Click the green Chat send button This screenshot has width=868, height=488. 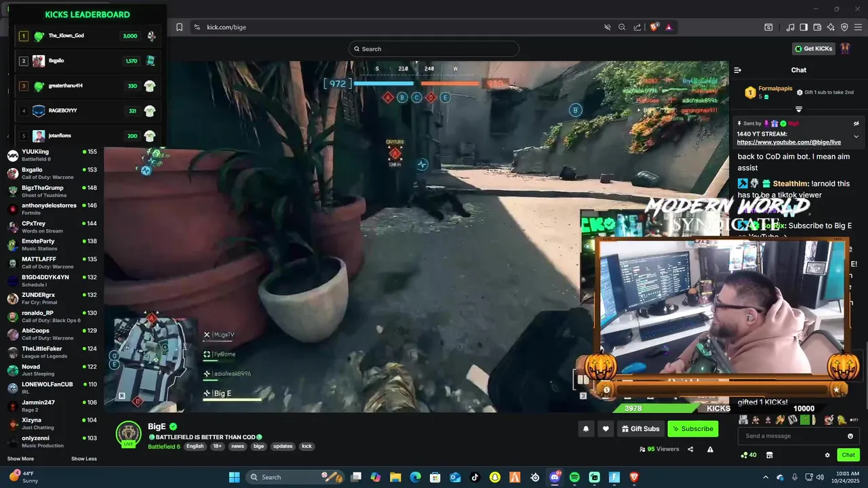[848, 455]
